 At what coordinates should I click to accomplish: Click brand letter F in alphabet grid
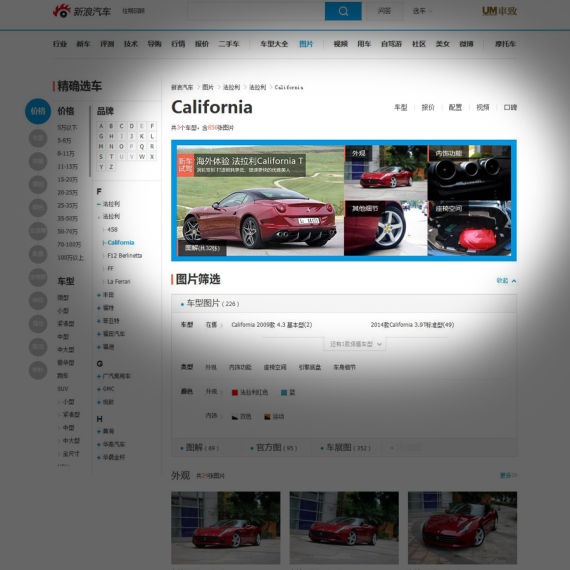(x=152, y=126)
